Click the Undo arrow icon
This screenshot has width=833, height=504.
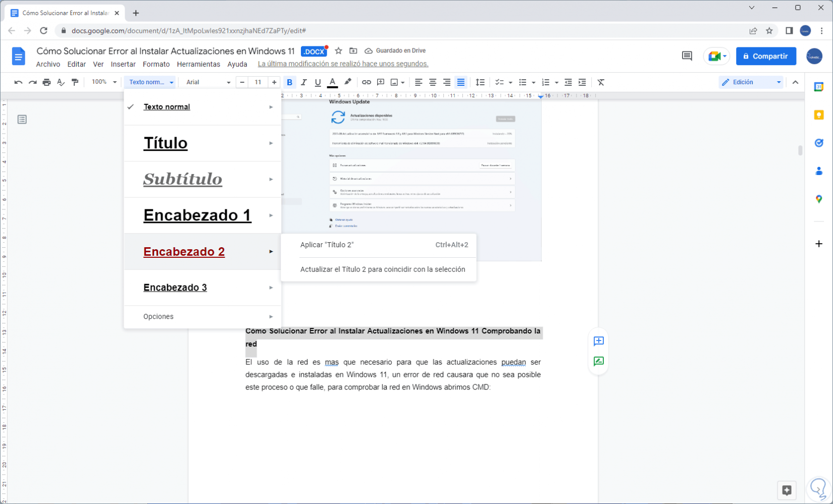pos(18,82)
